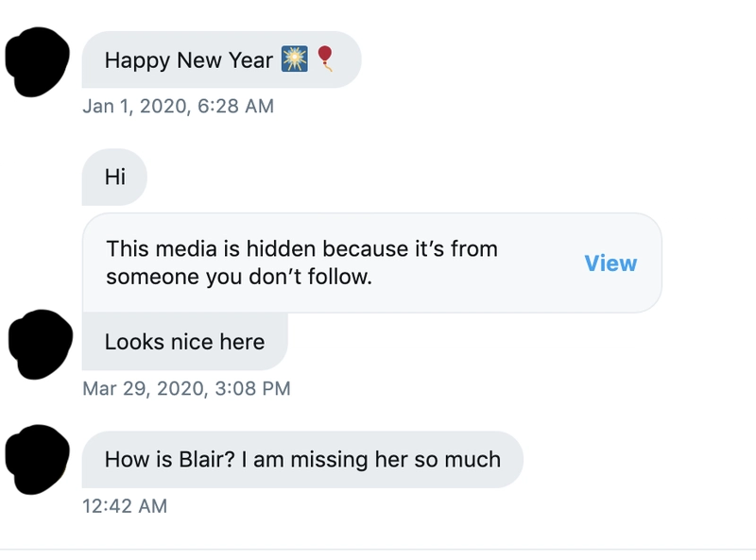Open sender avatar beside Looks nice here
This screenshot has width=756, height=560.
41,344
